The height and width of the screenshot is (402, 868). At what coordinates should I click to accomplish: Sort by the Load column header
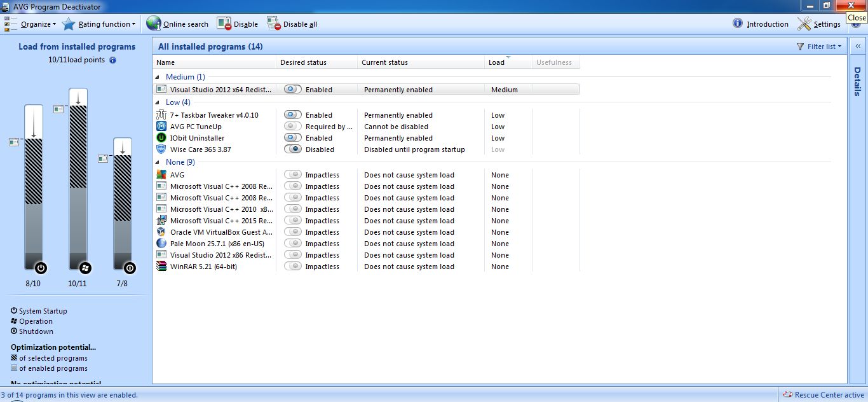[508, 62]
